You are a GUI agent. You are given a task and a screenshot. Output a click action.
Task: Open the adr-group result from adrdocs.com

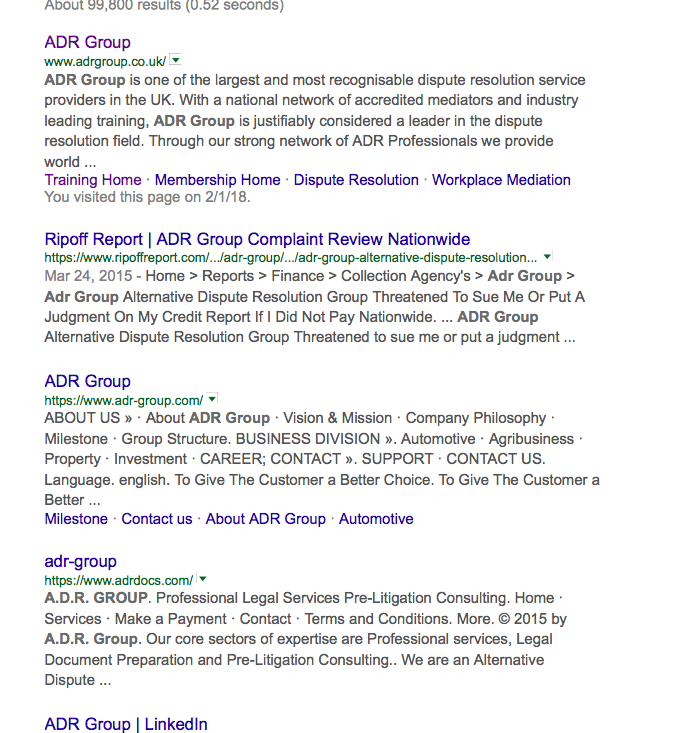tap(80, 561)
